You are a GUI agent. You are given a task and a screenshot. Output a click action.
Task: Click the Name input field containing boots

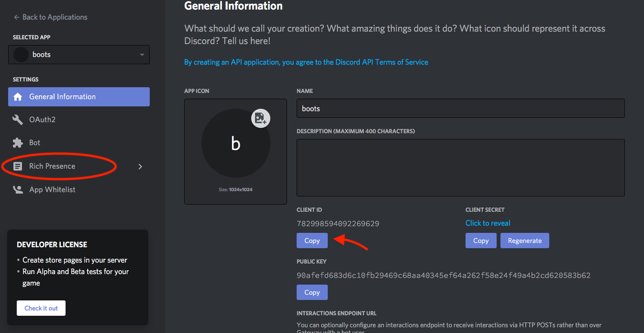461,108
